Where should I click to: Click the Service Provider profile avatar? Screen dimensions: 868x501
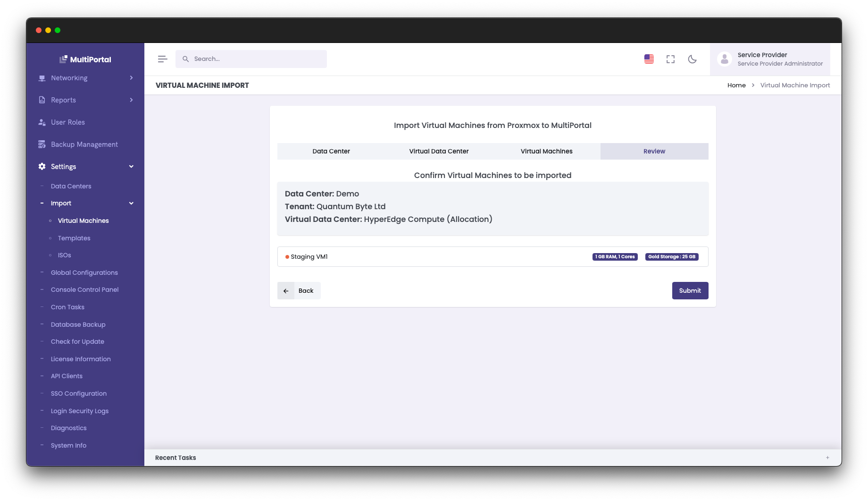pyautogui.click(x=724, y=59)
